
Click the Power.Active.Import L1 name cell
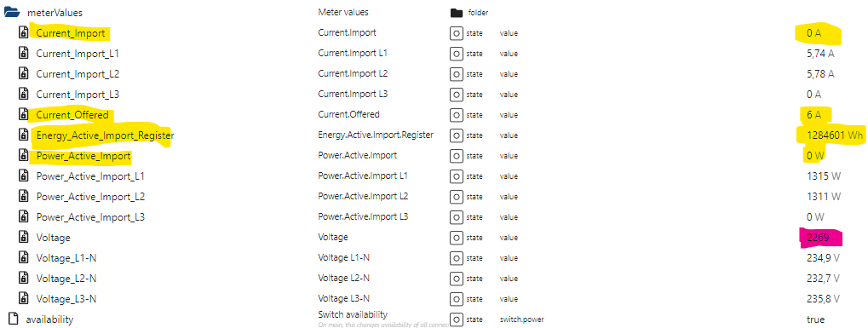(x=361, y=176)
